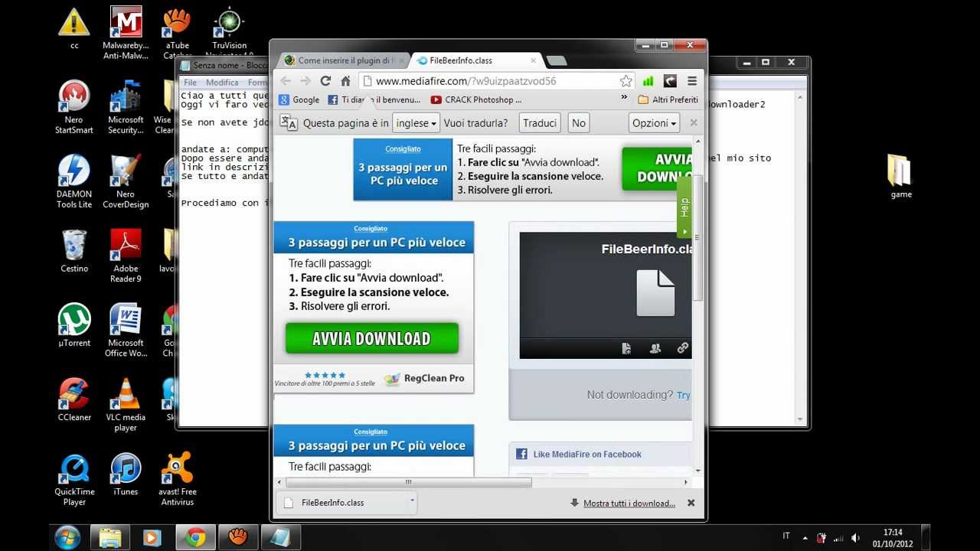The width and height of the screenshot is (980, 551).
Task: Click the taskbar volume icon
Action: pos(855,538)
